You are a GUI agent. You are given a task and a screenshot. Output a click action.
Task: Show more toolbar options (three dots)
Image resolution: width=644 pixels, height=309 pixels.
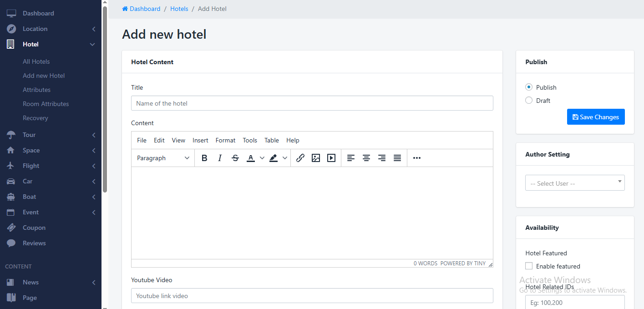point(417,158)
